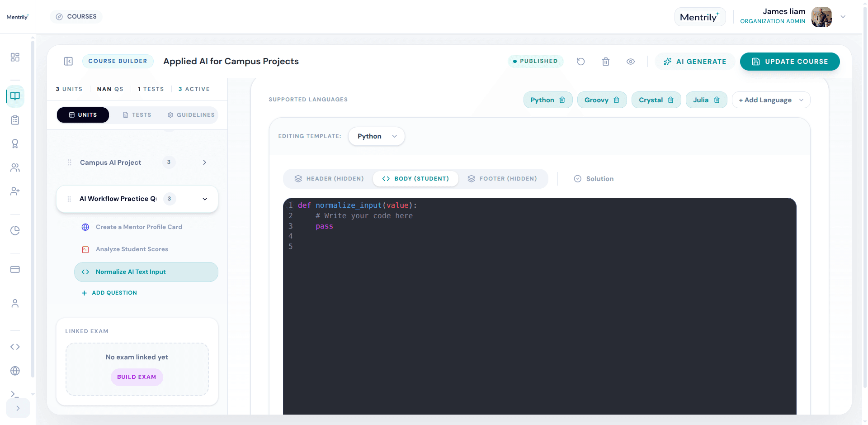Open the award badge icon in sidebar

tap(15, 143)
